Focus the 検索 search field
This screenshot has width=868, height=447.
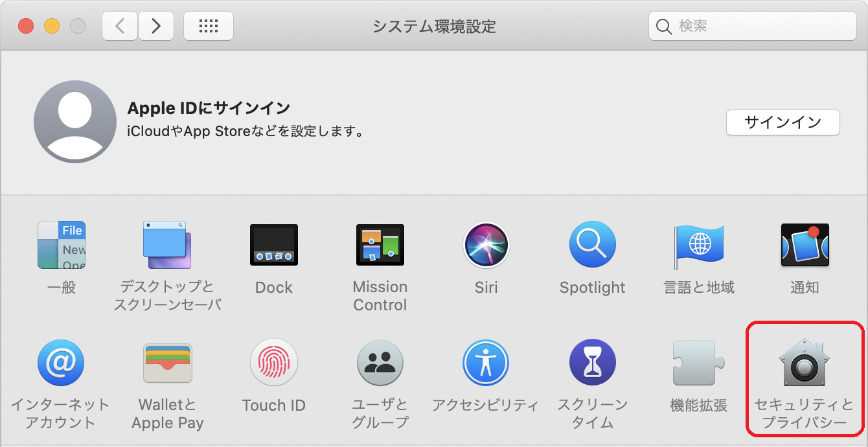(x=753, y=26)
